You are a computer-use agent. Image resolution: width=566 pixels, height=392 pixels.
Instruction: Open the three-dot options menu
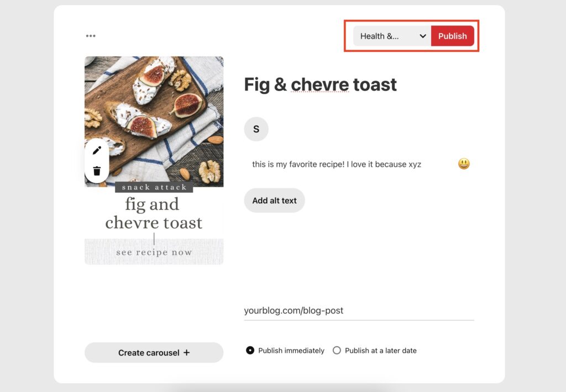pos(91,36)
